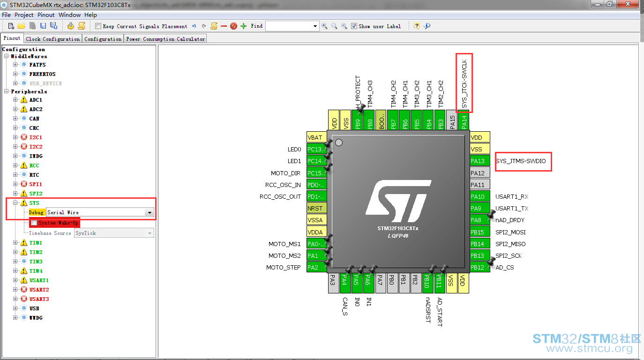Open the Debug Serial Wire dropdown

click(x=150, y=212)
